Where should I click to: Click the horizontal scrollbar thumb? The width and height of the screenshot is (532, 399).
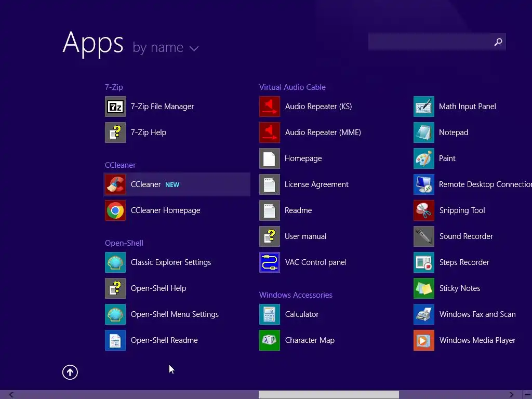coord(328,395)
